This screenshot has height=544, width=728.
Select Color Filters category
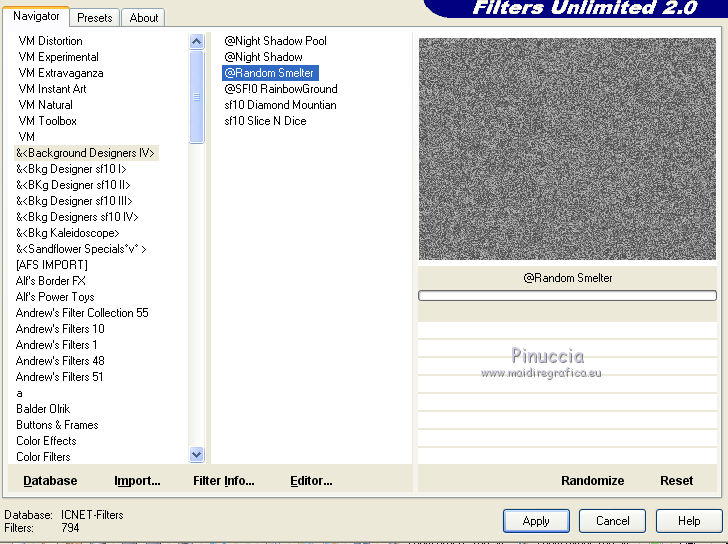point(43,457)
